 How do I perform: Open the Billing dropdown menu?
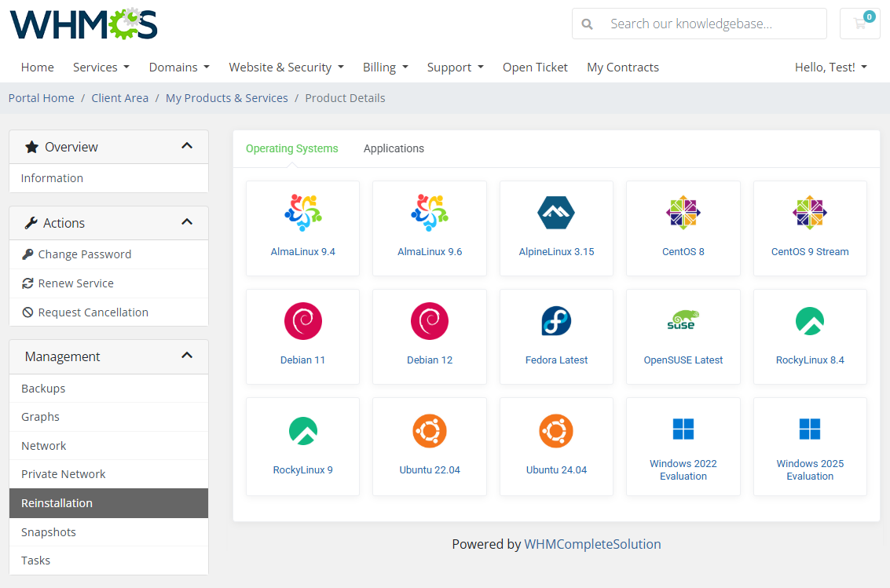click(x=385, y=68)
